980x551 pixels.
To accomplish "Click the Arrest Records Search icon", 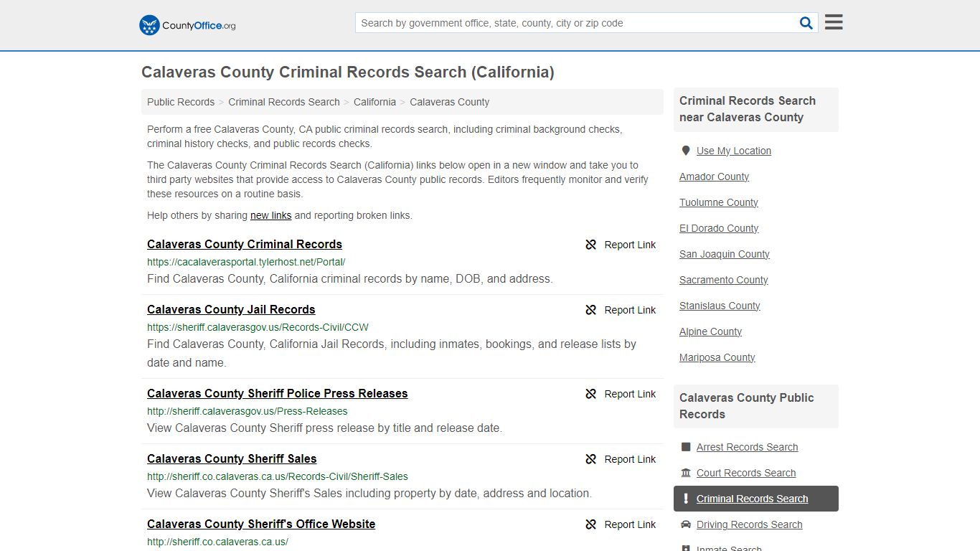I will click(x=686, y=447).
